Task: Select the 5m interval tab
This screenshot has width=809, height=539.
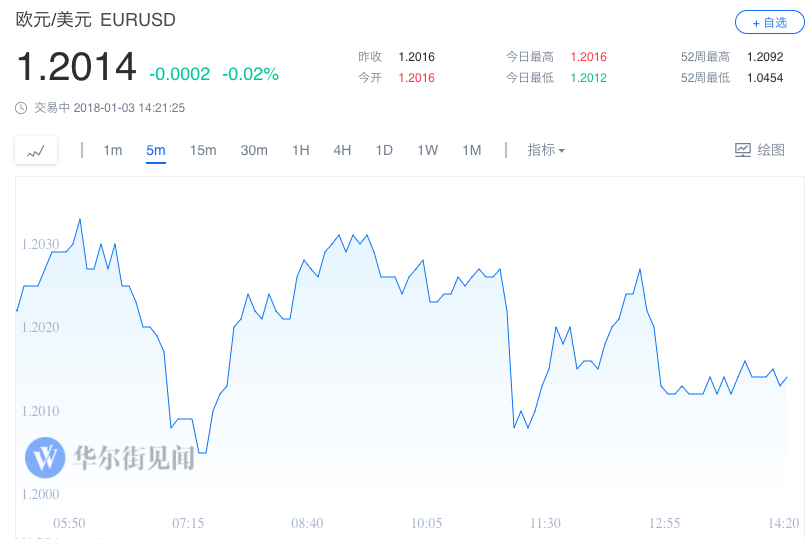Action: [x=155, y=150]
